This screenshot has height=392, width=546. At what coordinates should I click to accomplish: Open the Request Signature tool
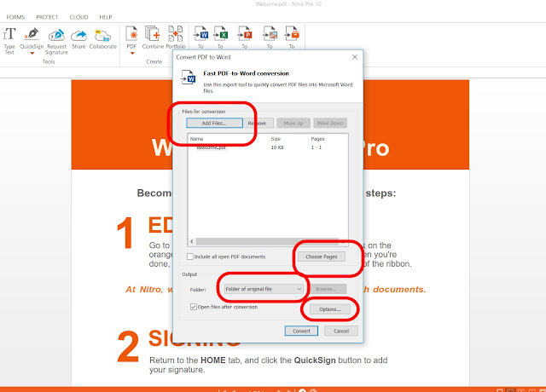point(56,41)
